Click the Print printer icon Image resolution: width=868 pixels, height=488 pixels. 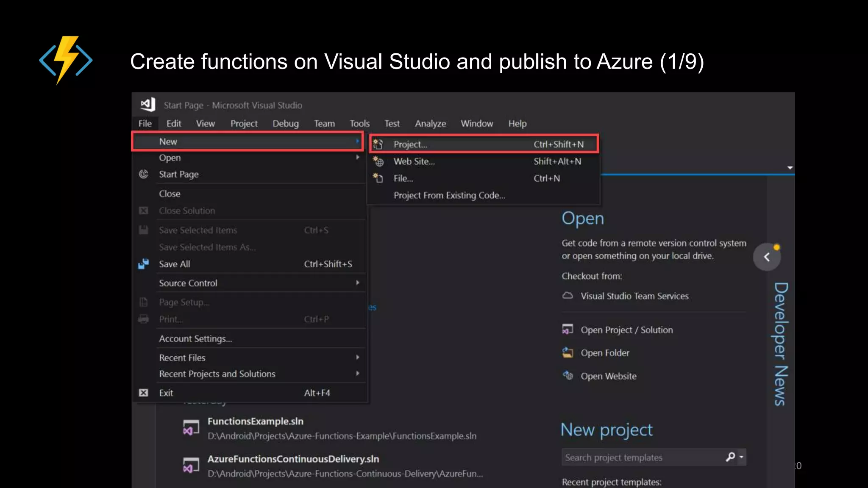[x=144, y=319]
